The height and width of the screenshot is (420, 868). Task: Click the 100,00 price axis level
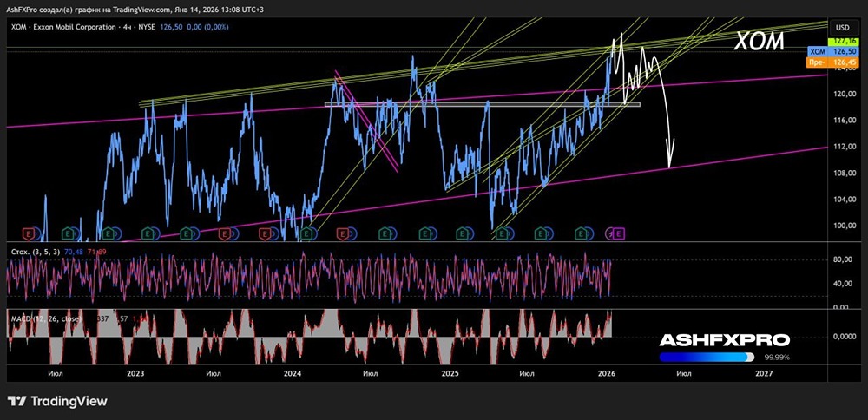pyautogui.click(x=845, y=226)
